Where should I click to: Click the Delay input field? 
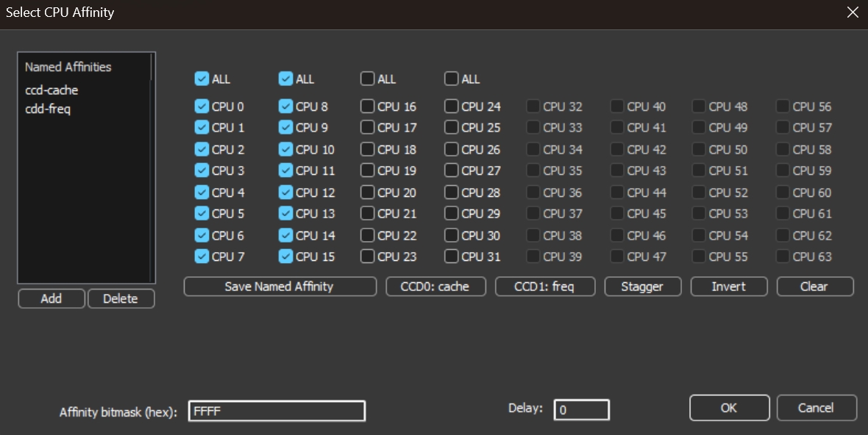tap(581, 410)
